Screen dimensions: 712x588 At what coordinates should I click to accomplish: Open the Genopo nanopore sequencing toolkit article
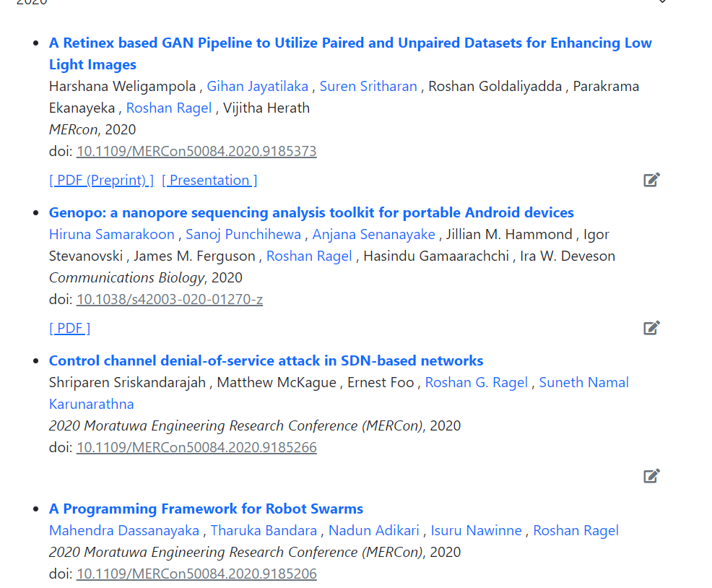tap(311, 212)
